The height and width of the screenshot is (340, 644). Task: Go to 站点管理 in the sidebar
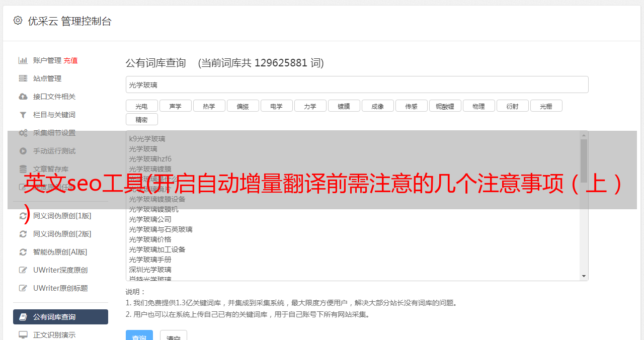coord(47,78)
